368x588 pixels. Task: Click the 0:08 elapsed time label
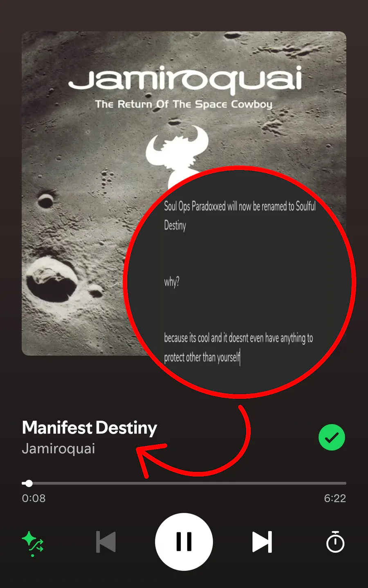pyautogui.click(x=34, y=498)
